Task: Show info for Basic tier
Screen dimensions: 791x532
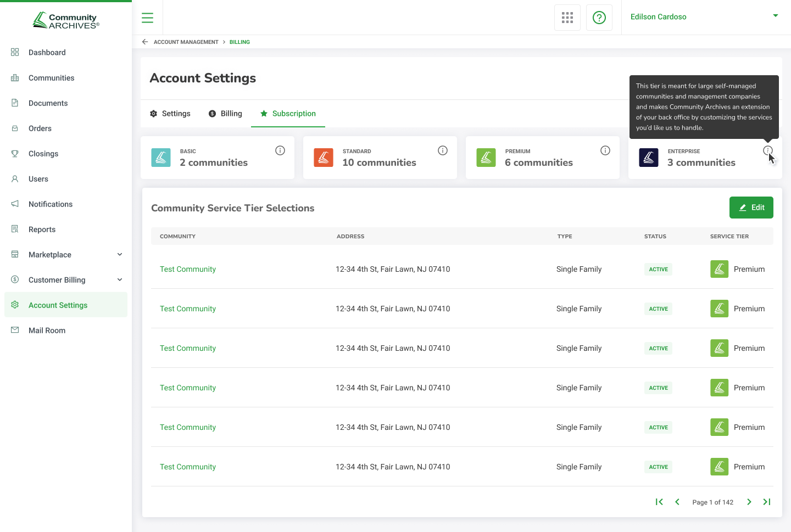Action: pyautogui.click(x=280, y=150)
